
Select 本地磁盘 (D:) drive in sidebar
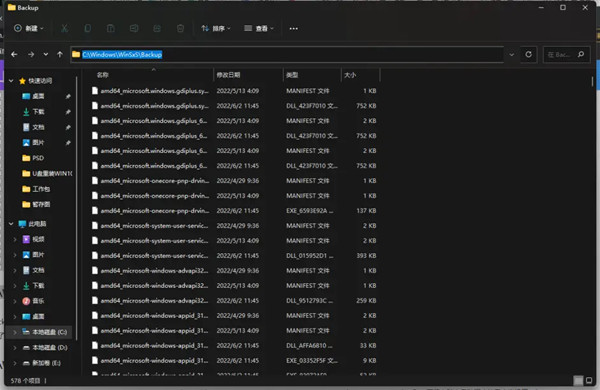pyautogui.click(x=45, y=348)
